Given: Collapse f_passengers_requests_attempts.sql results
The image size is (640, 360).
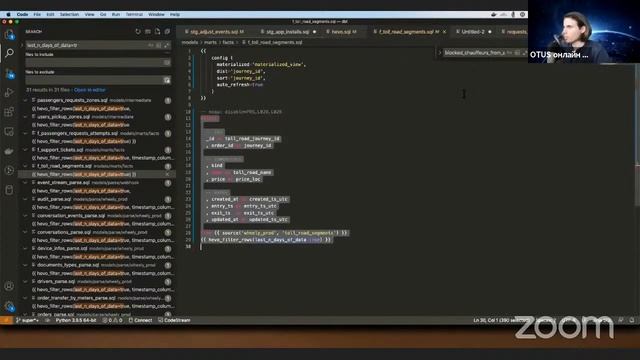Looking at the screenshot, I should [25, 133].
